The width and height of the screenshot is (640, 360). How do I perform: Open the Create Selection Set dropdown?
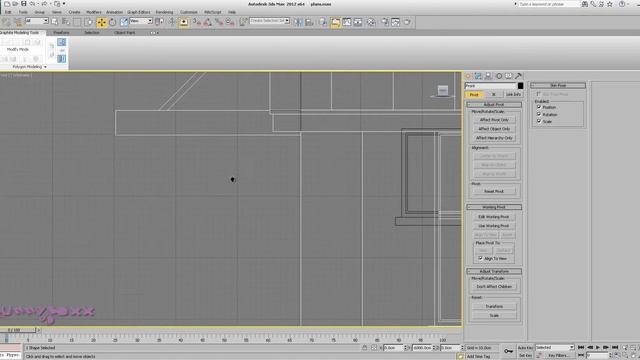(269, 20)
